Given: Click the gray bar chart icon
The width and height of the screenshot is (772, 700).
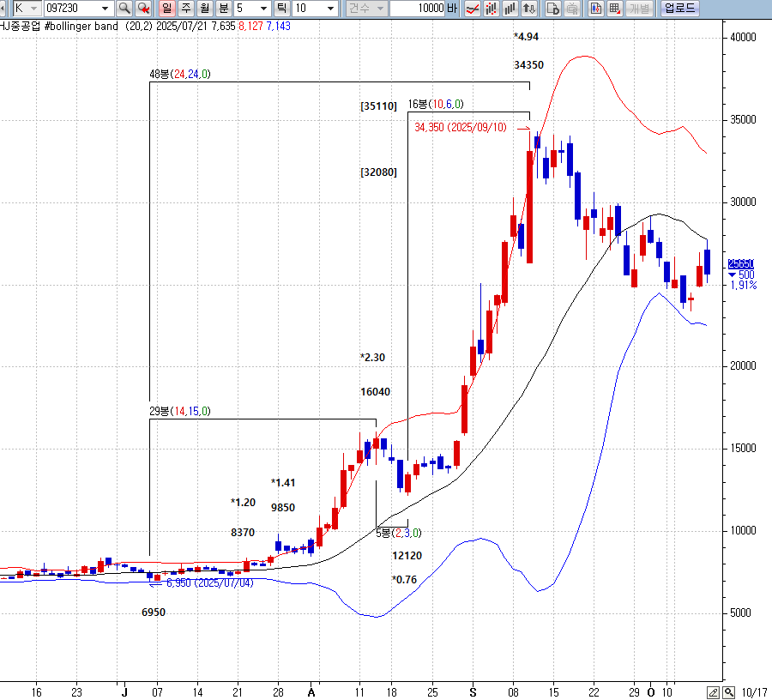Looking at the screenshot, I should (510, 9).
